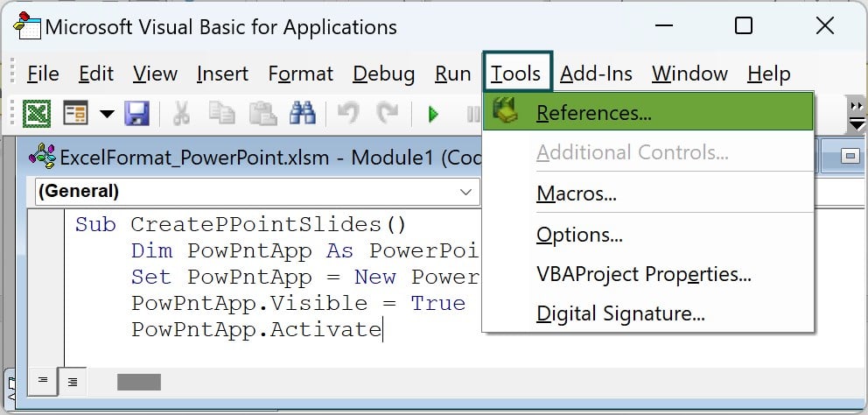The image size is (868, 415).
Task: Minimize the Visual Basic window
Action: (x=663, y=25)
